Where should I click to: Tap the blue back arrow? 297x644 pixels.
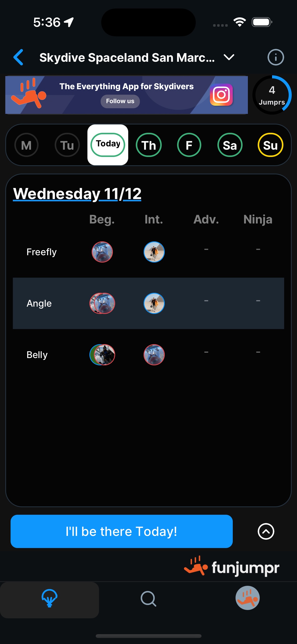(x=18, y=57)
